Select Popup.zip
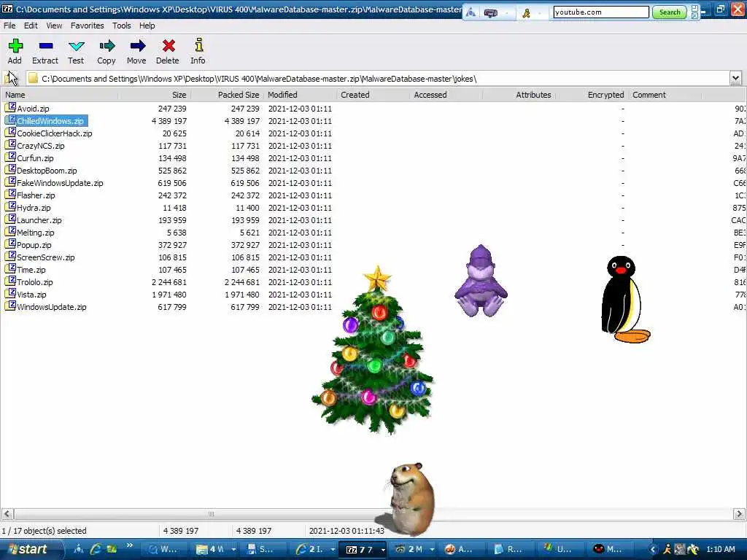Screen dimensions: 747x560 pos(34,245)
